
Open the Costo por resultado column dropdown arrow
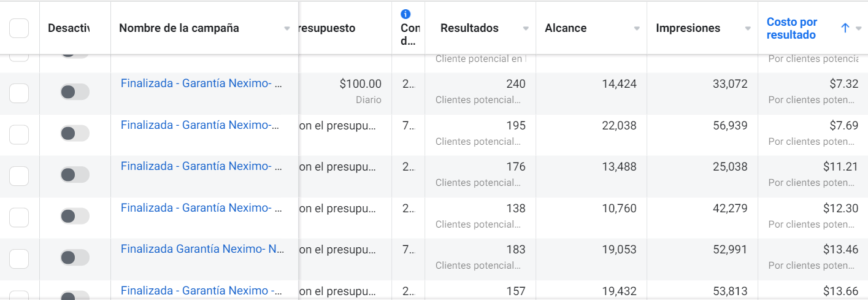point(859,28)
